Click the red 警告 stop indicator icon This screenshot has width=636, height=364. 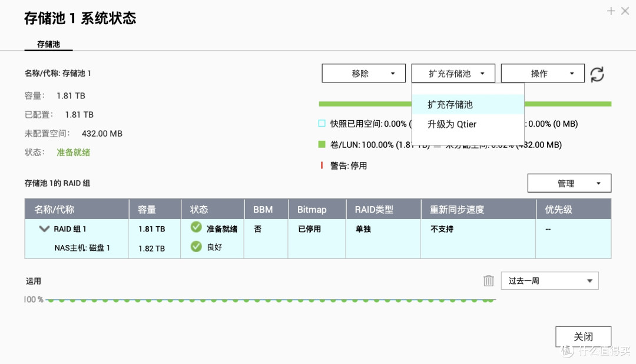[x=321, y=166]
